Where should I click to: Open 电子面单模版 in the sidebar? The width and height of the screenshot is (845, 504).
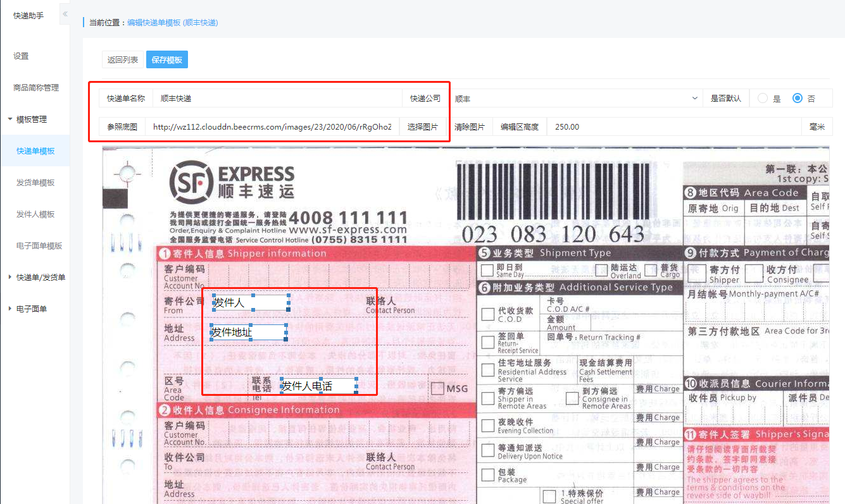[39, 246]
